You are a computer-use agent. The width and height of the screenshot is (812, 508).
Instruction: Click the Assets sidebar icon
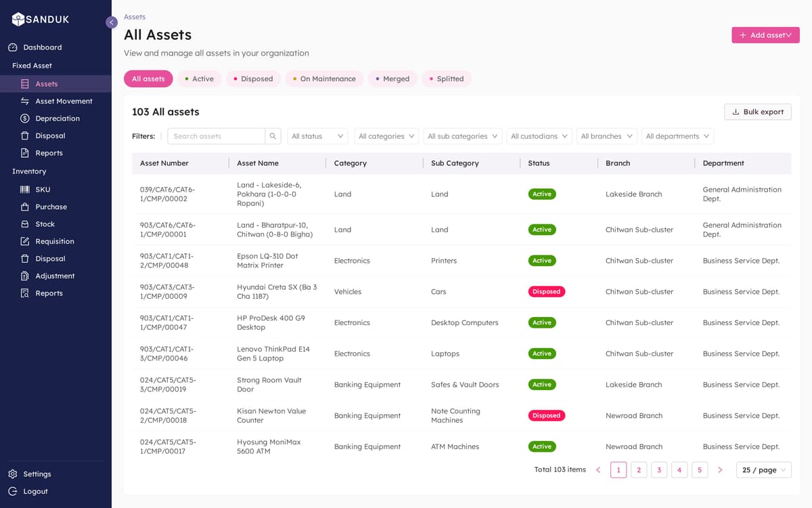[x=25, y=84]
